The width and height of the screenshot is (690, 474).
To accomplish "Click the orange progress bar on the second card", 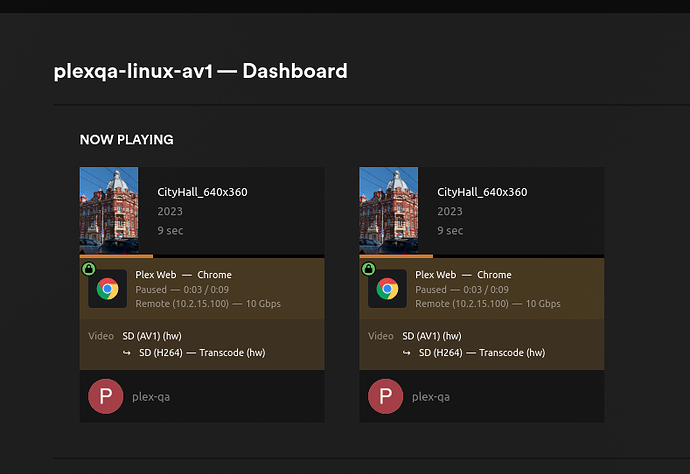I will click(x=397, y=256).
